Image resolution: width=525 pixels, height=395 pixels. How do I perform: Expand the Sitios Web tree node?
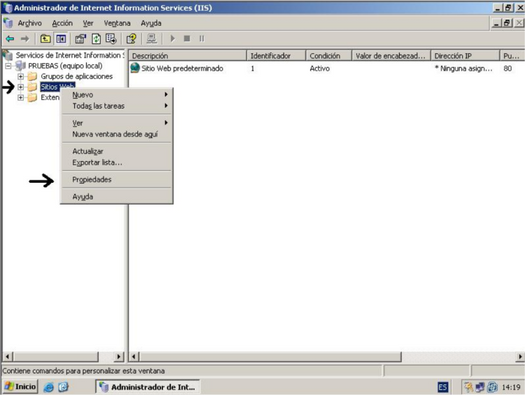(21, 87)
